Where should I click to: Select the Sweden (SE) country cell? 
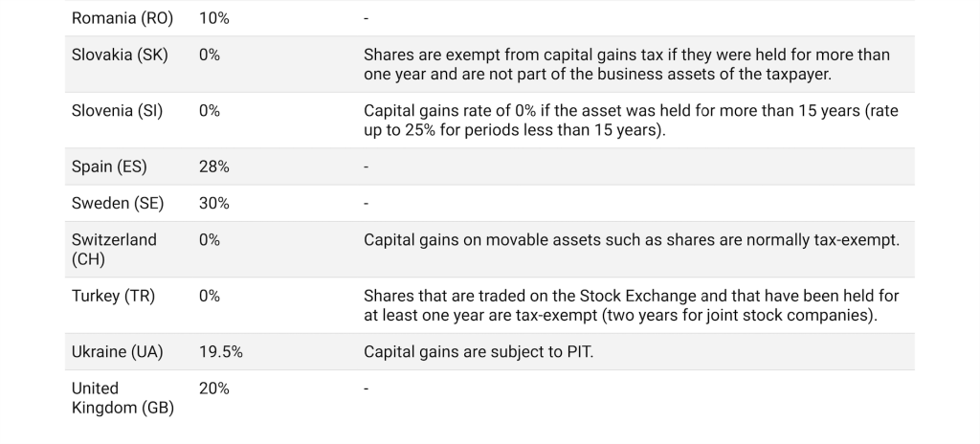(x=118, y=203)
